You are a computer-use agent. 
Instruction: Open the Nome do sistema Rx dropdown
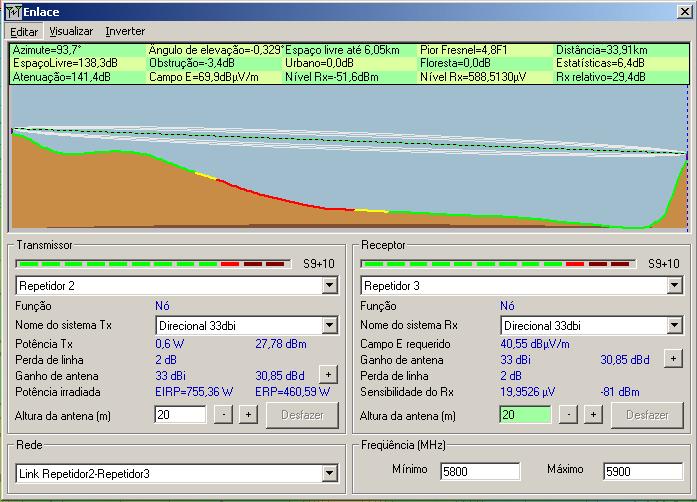click(675, 326)
